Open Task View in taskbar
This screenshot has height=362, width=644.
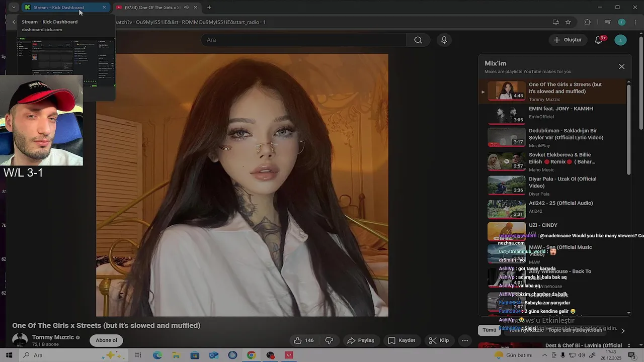(x=138, y=355)
